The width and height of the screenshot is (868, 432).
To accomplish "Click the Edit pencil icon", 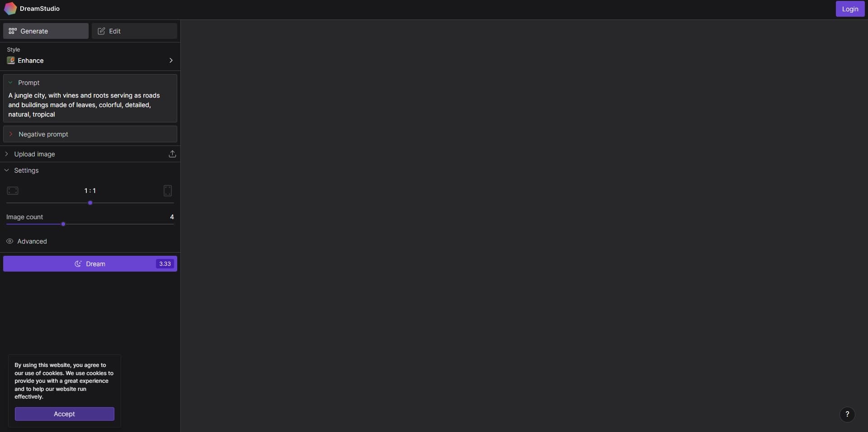I will (x=101, y=31).
